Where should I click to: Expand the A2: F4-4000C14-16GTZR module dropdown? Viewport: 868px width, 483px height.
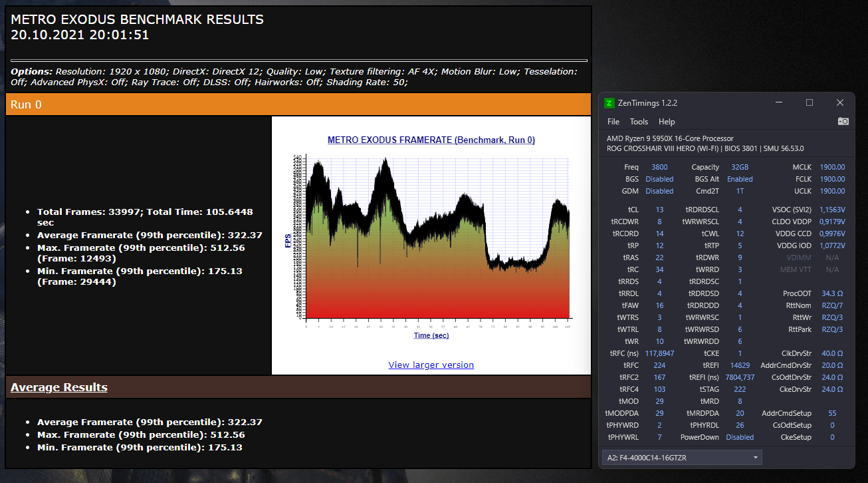(681, 458)
